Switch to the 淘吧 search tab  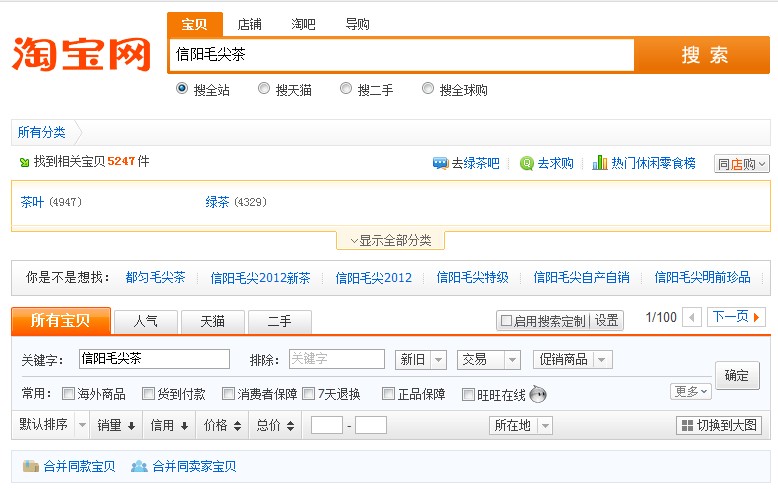coord(303,24)
